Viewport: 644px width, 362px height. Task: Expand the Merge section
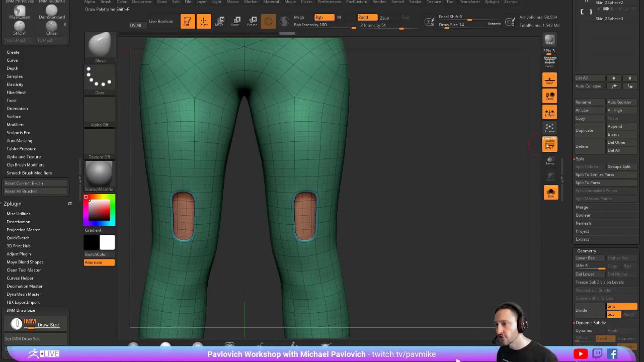[582, 207]
